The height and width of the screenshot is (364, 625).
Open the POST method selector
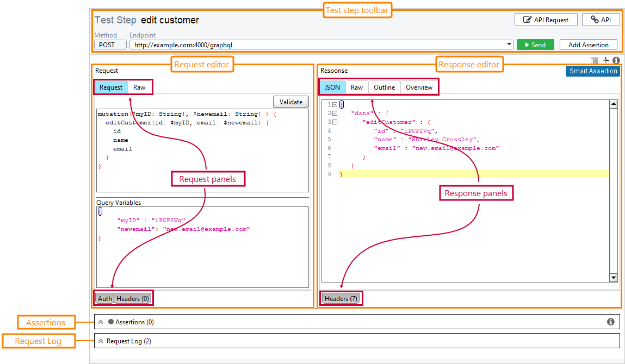[110, 45]
